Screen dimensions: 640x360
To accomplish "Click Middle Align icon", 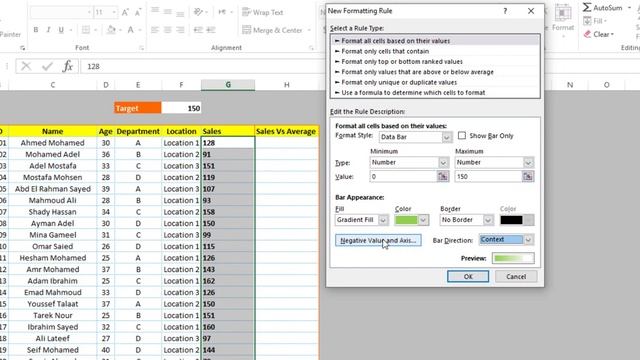I will [x=168, y=11].
